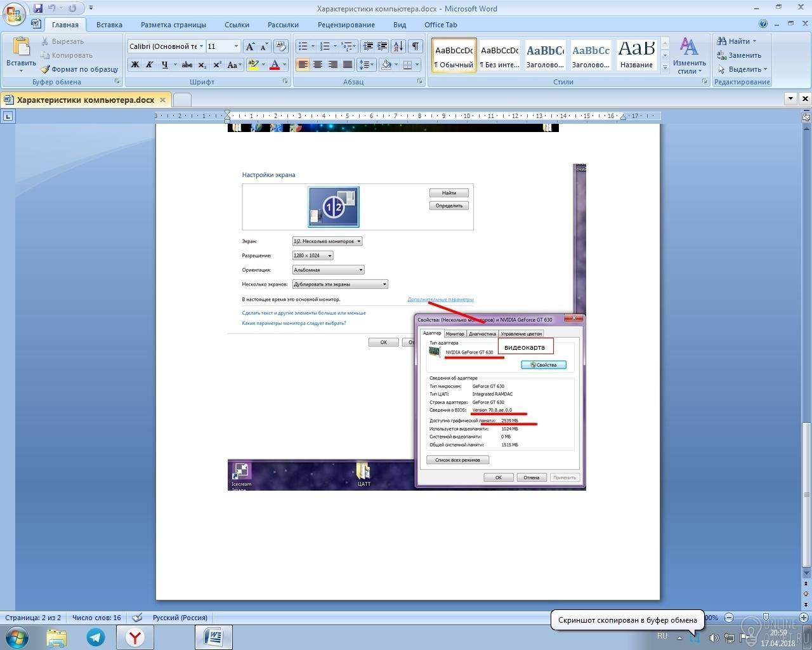The height and width of the screenshot is (650, 812).
Task: Open Word help with question mark icon
Action: [x=763, y=24]
